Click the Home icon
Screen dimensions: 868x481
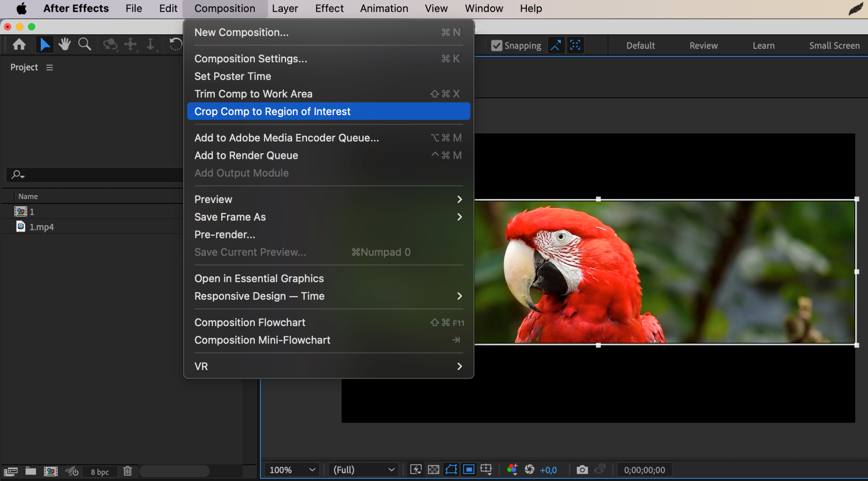click(19, 44)
